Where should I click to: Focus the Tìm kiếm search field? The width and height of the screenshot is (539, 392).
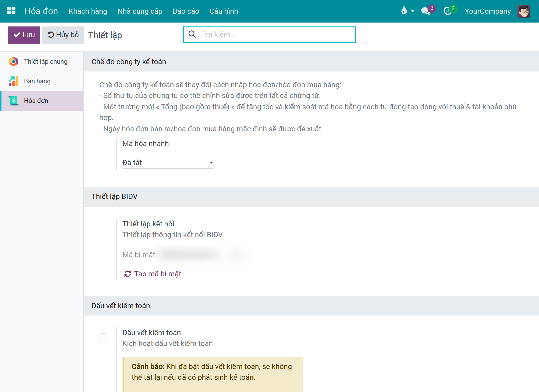coord(269,35)
